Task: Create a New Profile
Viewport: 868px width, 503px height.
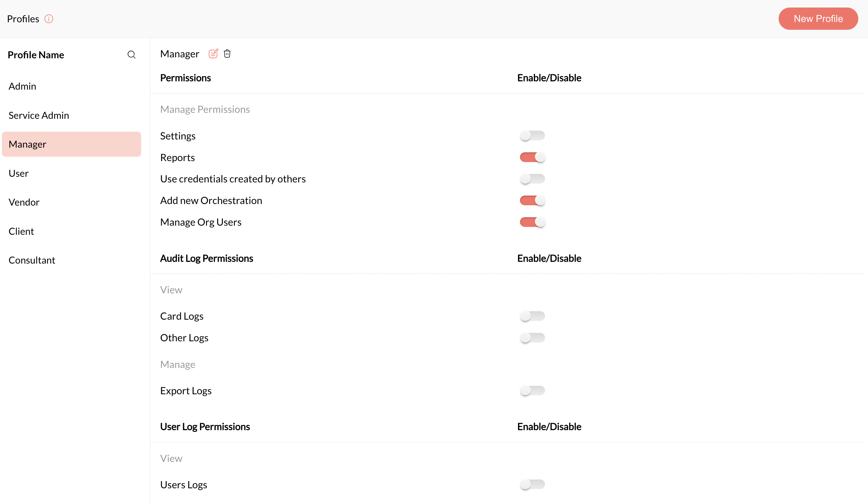Action: pyautogui.click(x=818, y=18)
